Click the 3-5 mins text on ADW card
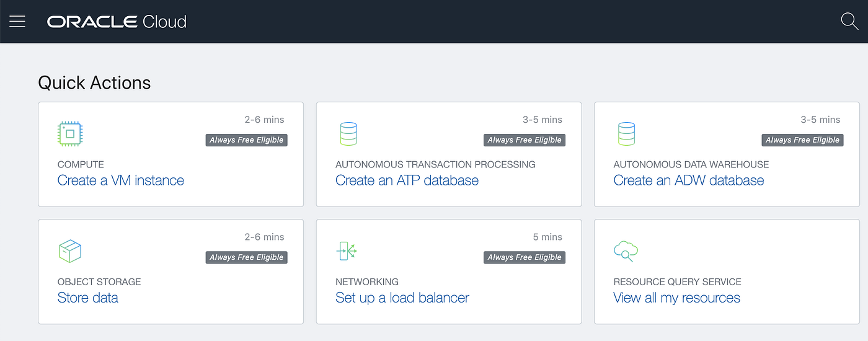The image size is (868, 341). (820, 120)
